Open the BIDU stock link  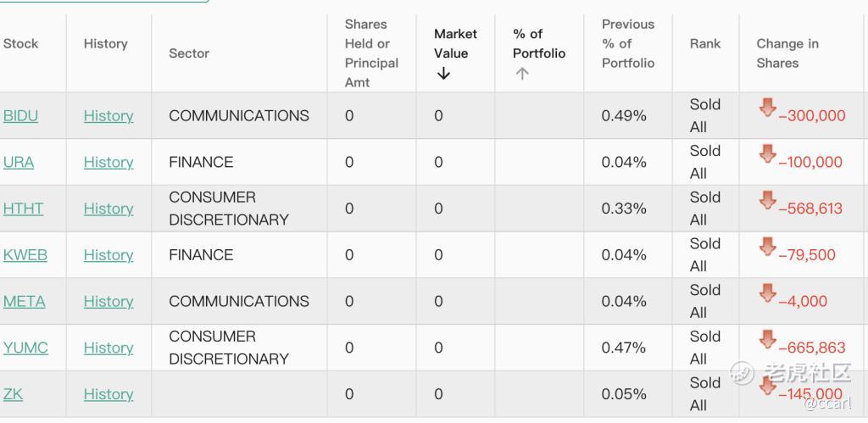(20, 116)
